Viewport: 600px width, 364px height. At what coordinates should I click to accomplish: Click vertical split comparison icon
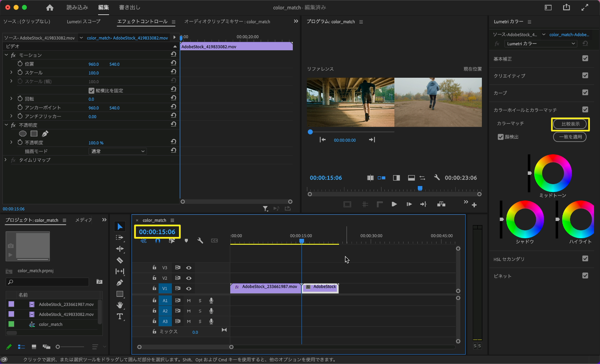(x=397, y=178)
